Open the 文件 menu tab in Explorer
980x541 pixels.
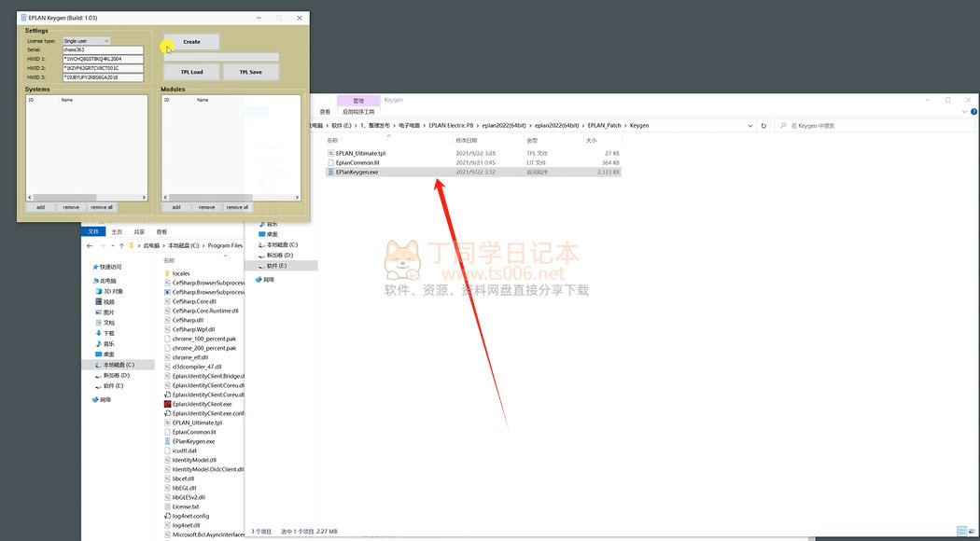(93, 231)
